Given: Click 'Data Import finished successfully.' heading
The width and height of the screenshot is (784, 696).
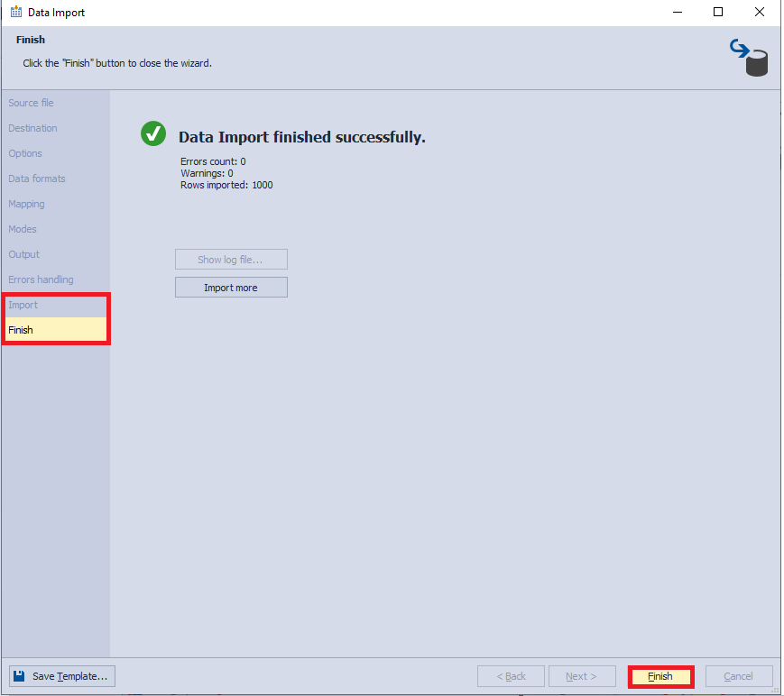Looking at the screenshot, I should tap(302, 137).
